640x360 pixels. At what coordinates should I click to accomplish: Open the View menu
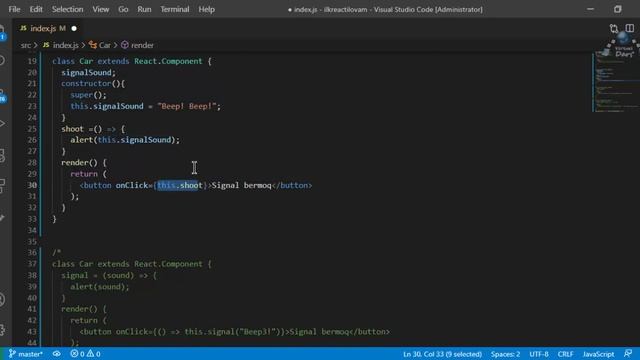click(x=100, y=9)
